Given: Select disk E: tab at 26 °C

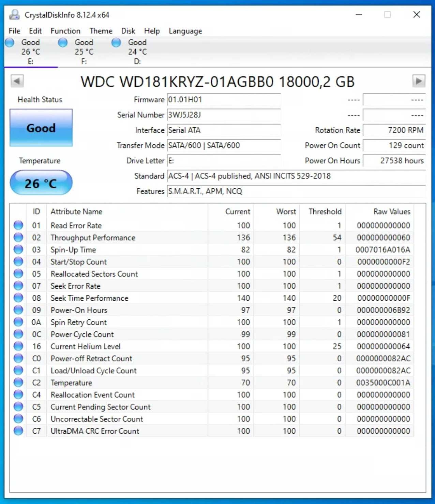Looking at the screenshot, I should pos(31,52).
